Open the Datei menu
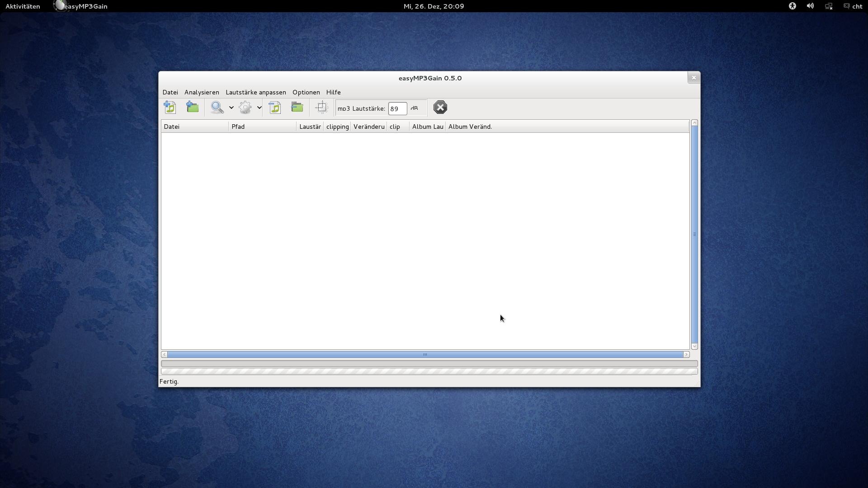Image resolution: width=868 pixels, height=488 pixels. [170, 92]
